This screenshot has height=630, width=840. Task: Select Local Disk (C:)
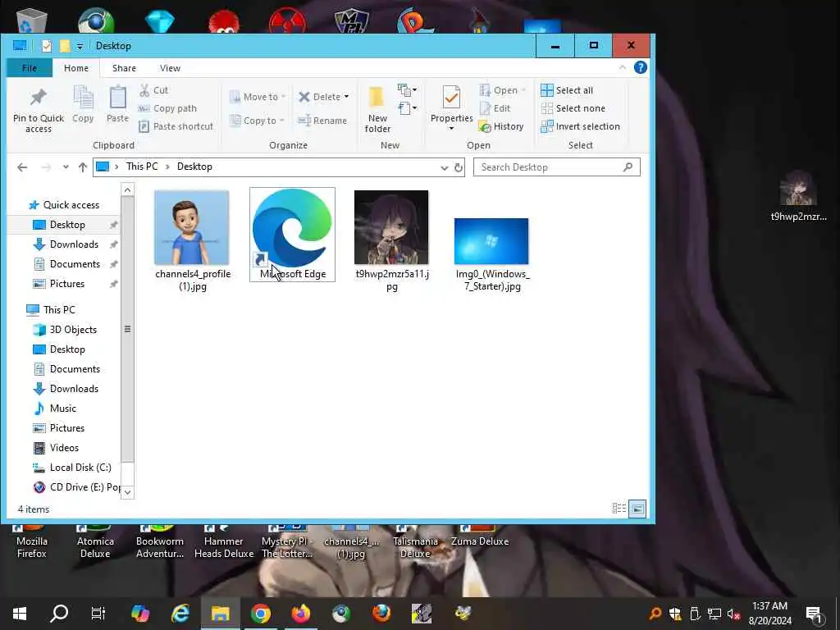click(x=72, y=467)
